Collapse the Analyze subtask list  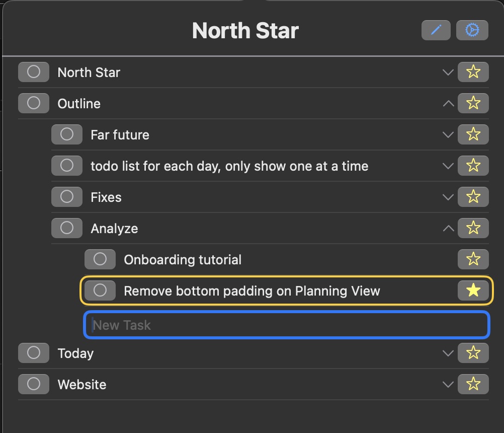tap(448, 229)
